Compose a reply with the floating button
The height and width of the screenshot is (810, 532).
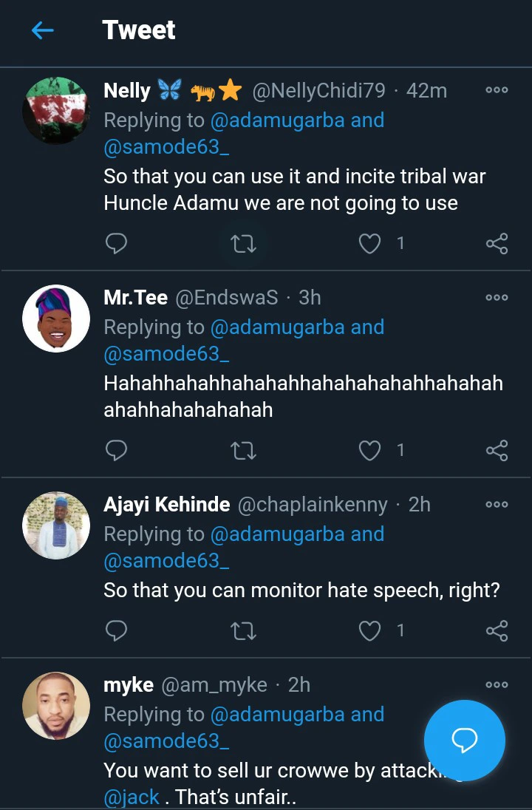pyautogui.click(x=465, y=741)
